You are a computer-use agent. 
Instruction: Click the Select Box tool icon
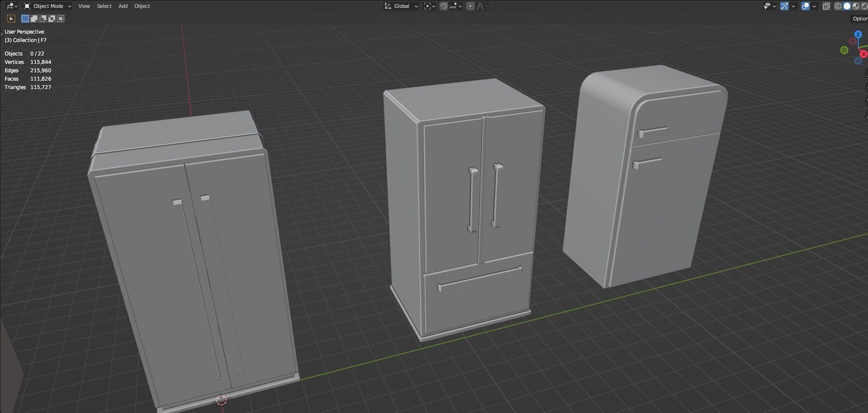[11, 19]
